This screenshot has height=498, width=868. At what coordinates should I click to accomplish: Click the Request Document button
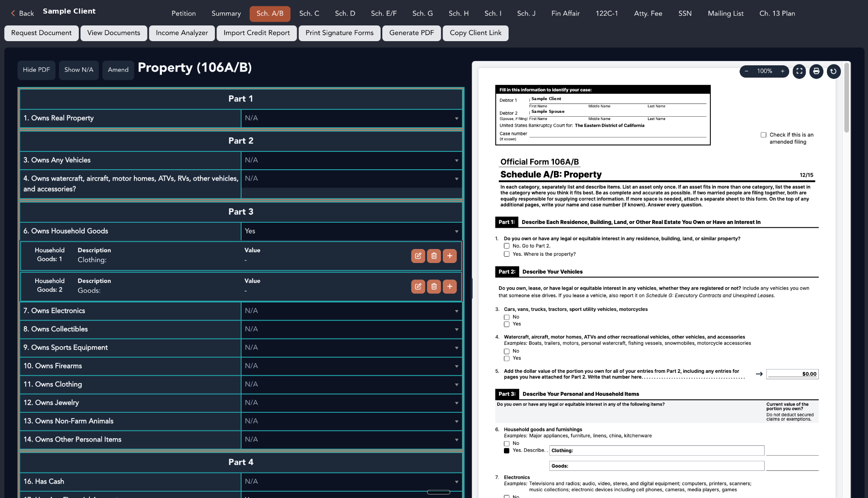point(42,33)
